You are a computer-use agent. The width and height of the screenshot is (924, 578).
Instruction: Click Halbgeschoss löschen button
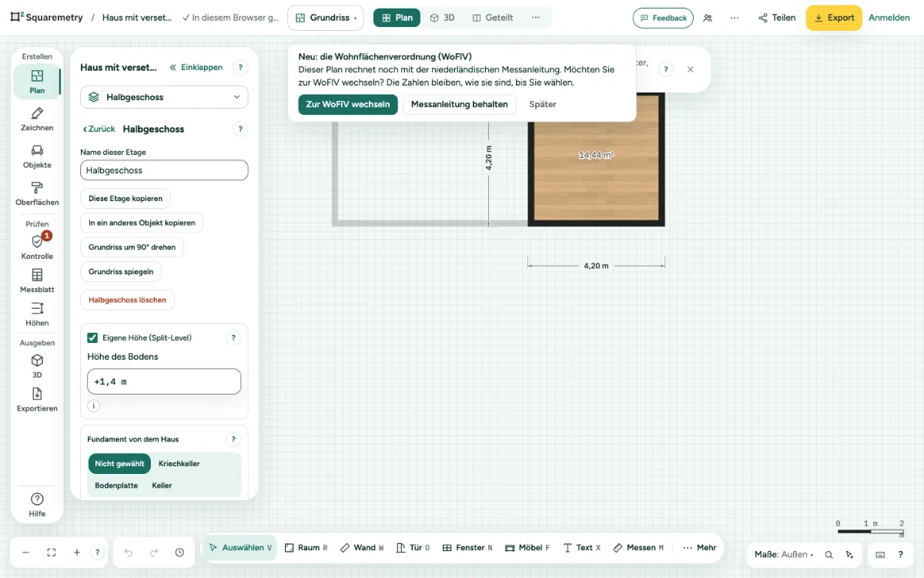[128, 300]
